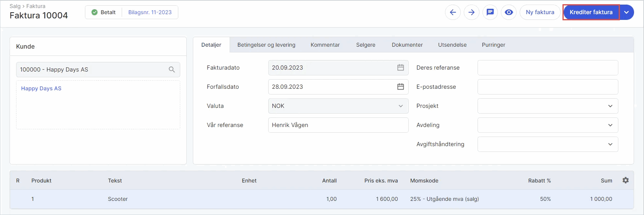Open the Valuta NOK dropdown

(x=338, y=106)
